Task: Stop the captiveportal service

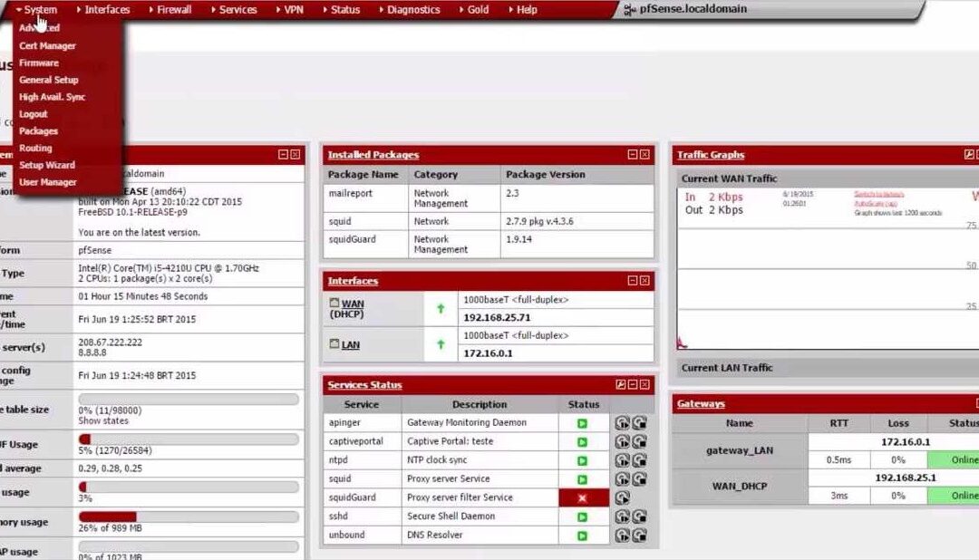Action: pyautogui.click(x=640, y=442)
